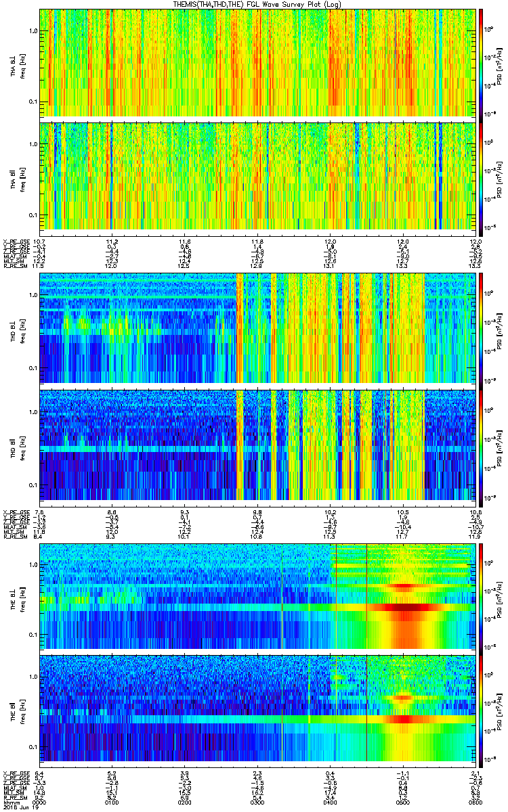This screenshot has width=508, height=812.
Task: Click red intensity hotspot in THE B-perpendicular panel
Action: (405, 607)
